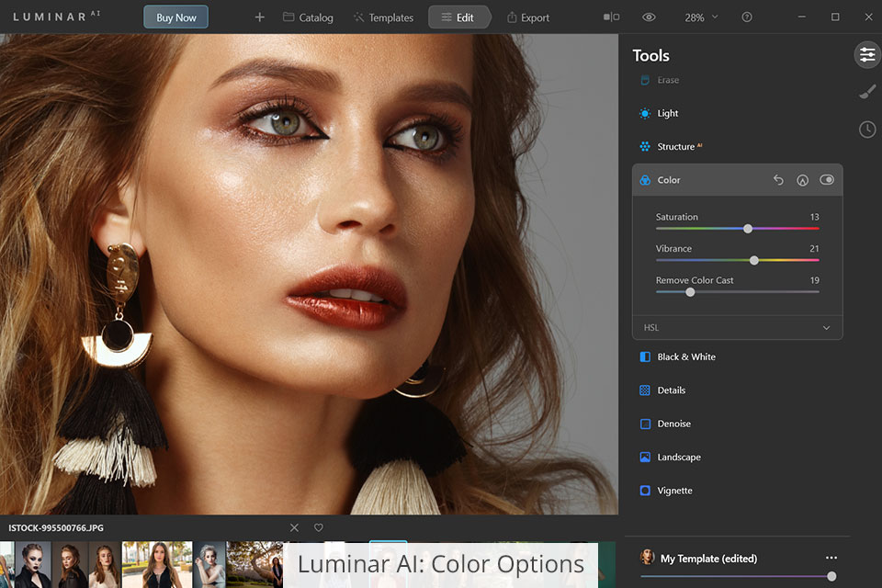Viewport: 882px width, 588px height.
Task: Select the brush local masking icon
Action: tap(867, 92)
